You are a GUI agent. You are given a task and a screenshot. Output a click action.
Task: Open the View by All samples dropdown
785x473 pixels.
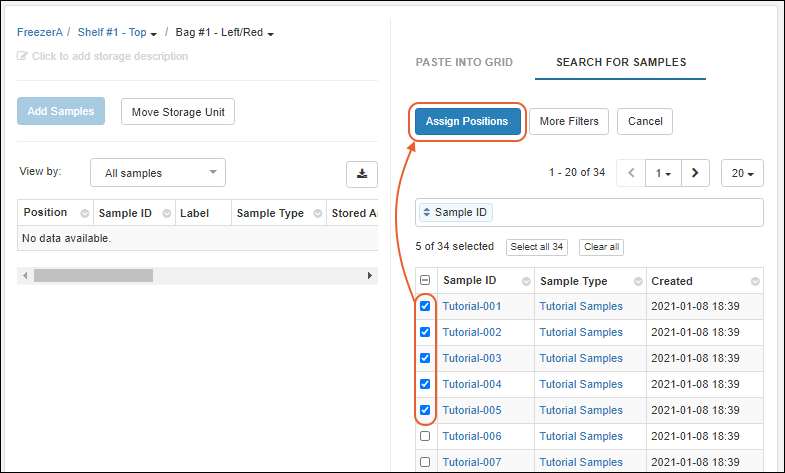pyautogui.click(x=158, y=173)
